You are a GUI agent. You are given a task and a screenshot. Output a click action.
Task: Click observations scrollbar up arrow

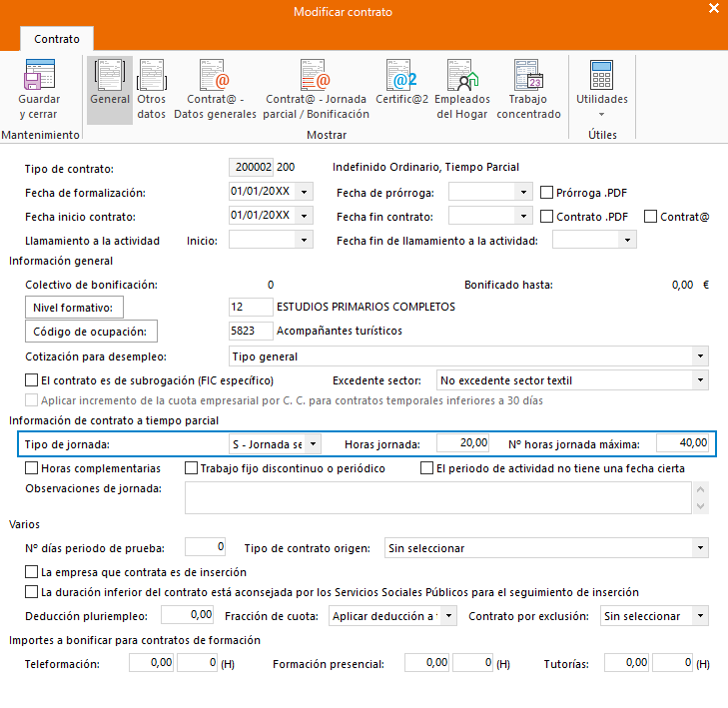[701, 489]
